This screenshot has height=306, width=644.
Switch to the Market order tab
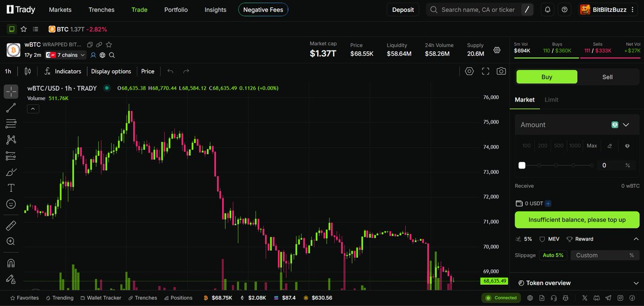(525, 100)
